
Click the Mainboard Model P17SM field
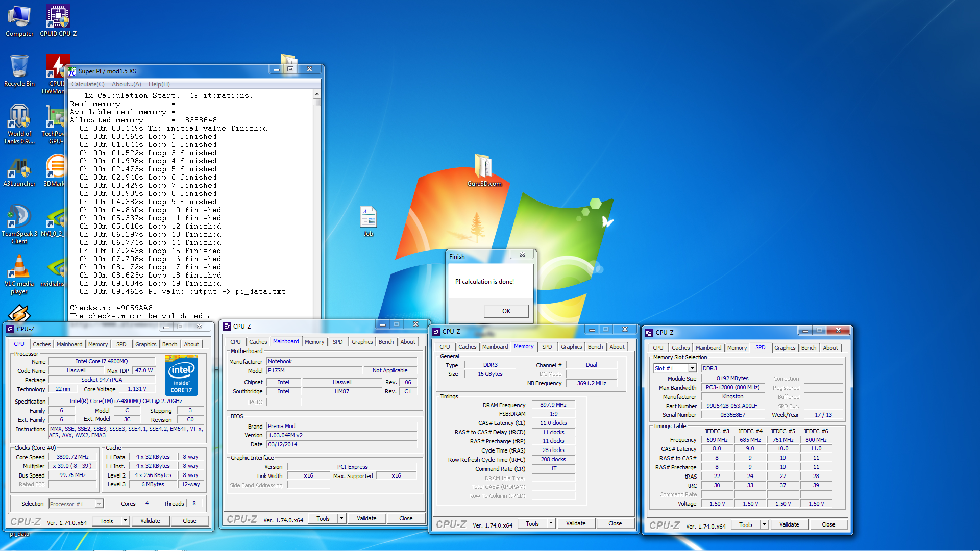pos(314,370)
